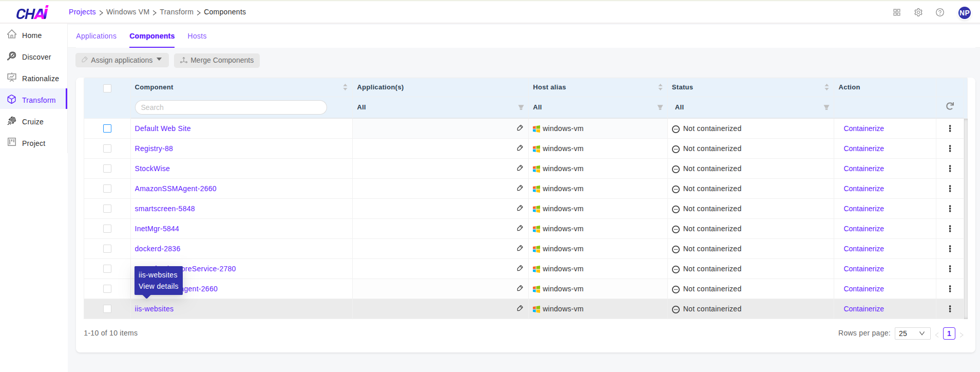
Task: Open Cruize in the sidebar
Action: pos(33,122)
